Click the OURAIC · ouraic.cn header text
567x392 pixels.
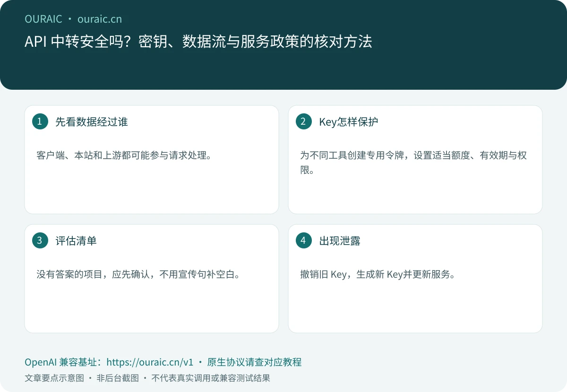click(x=73, y=19)
